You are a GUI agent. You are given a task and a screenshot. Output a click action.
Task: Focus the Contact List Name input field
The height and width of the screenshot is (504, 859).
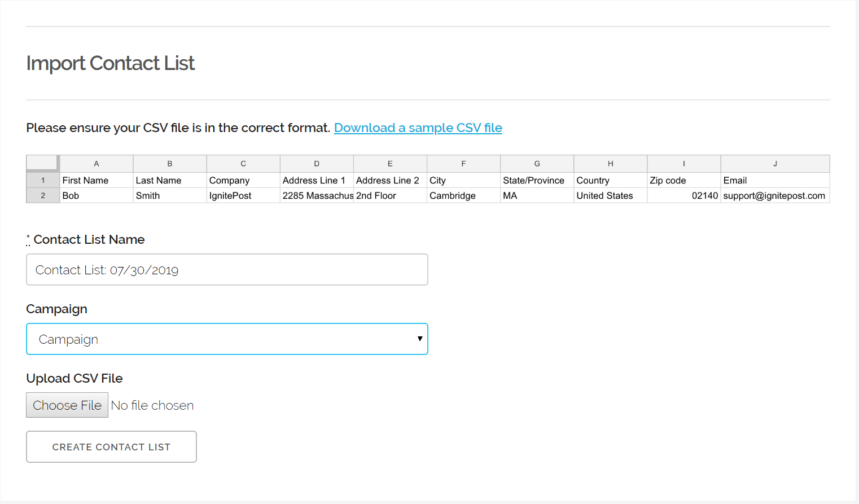[x=227, y=270]
